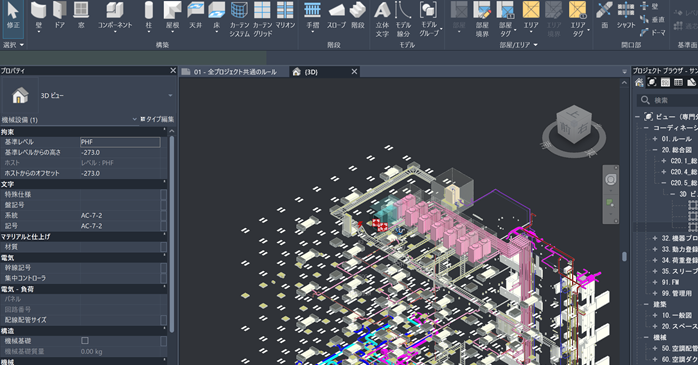Image resolution: width=698 pixels, height=365 pixels.
Task: Select the 部屋境界 (Room Separator) tool
Action: (x=482, y=19)
